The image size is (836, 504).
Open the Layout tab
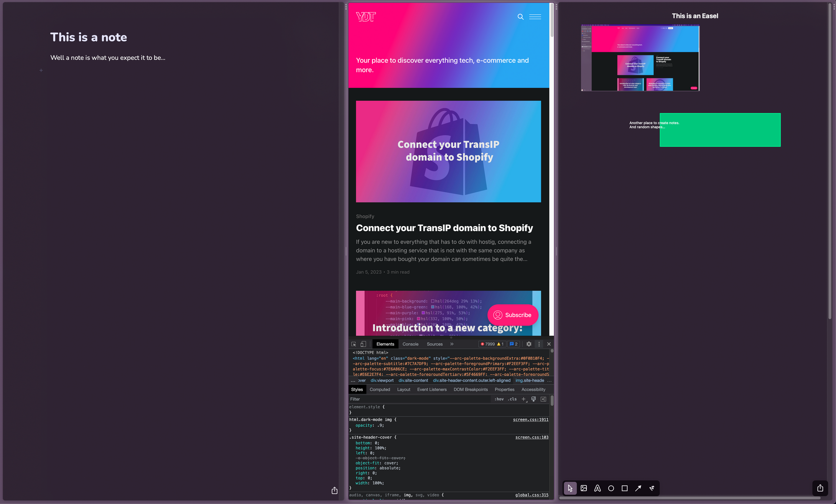404,389
